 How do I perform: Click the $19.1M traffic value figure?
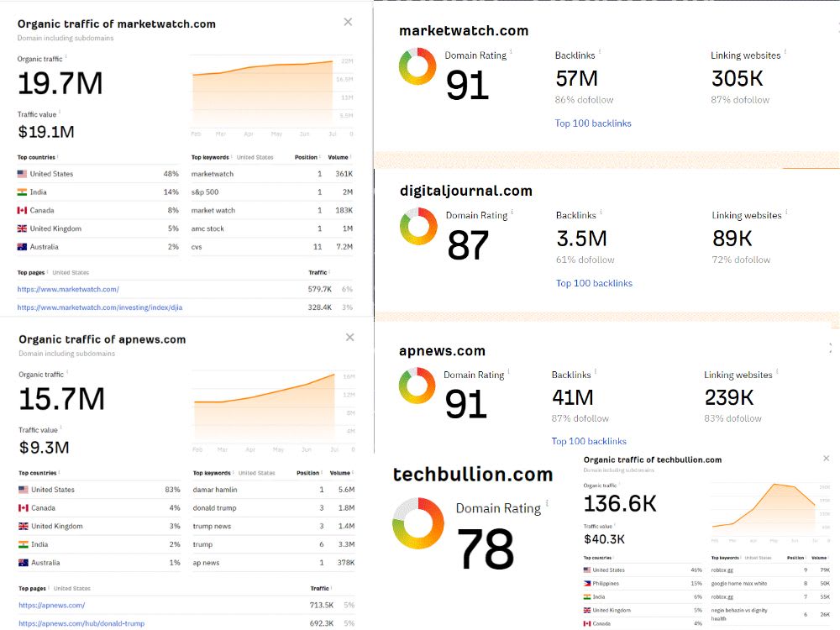coord(46,132)
